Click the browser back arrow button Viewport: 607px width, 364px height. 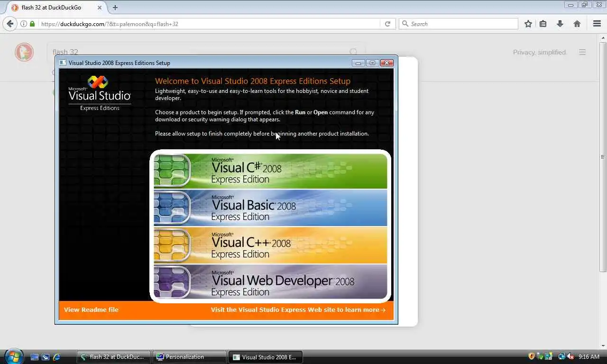10,24
